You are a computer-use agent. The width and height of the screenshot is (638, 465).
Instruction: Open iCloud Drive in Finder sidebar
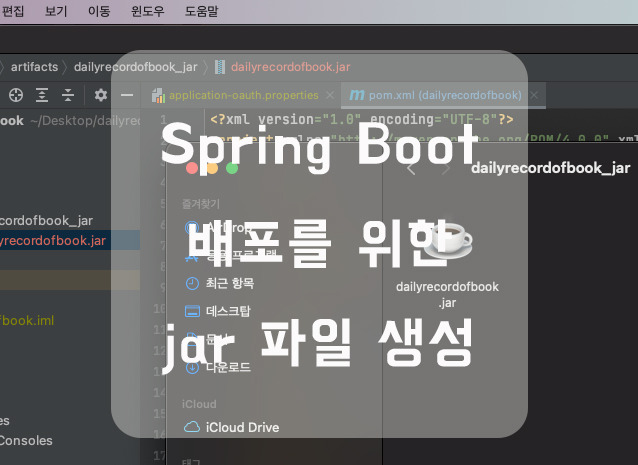pos(243,427)
